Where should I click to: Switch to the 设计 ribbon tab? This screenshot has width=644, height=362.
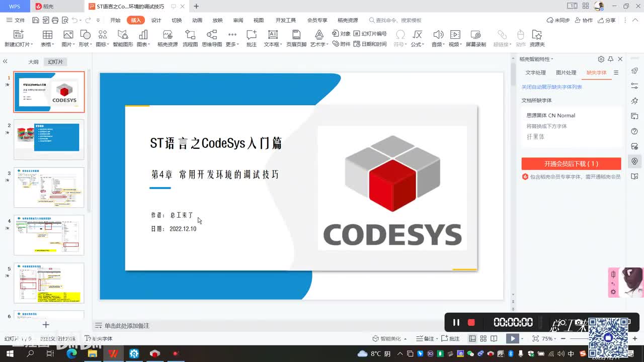tap(156, 20)
